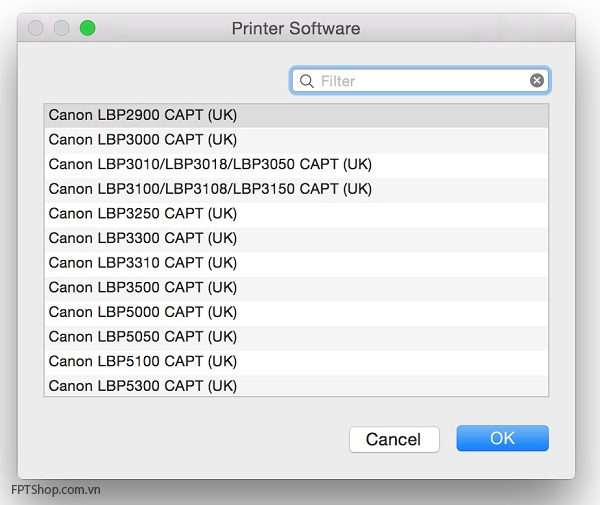600x505 pixels.
Task: Pick Canon LBP3250 CAPT (UK) driver
Action: point(296,214)
